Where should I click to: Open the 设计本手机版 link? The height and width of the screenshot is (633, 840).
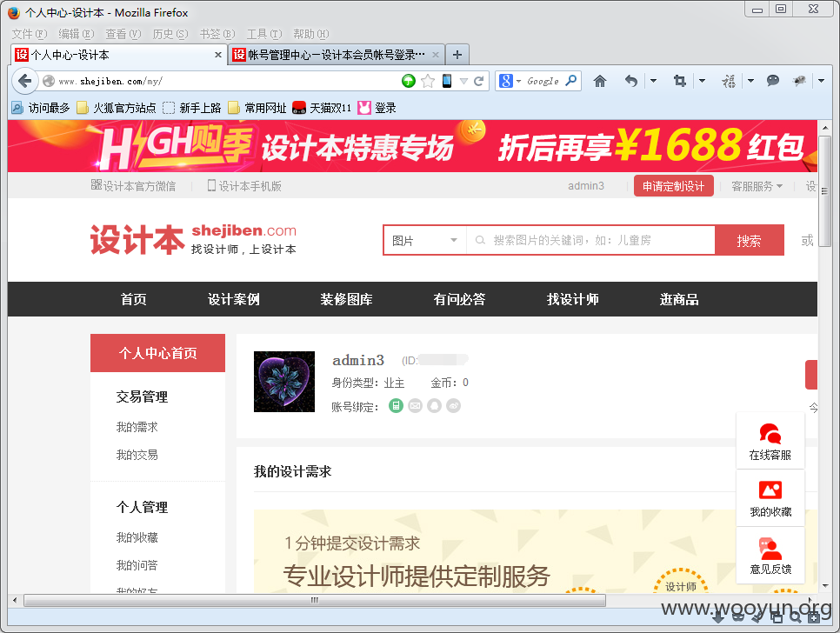pos(244,186)
